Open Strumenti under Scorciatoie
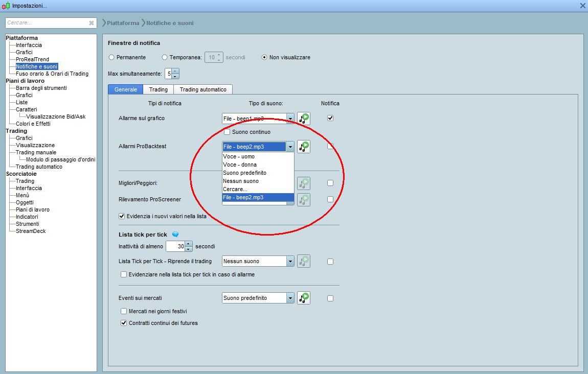Image resolution: width=588 pixels, height=374 pixels. point(28,224)
